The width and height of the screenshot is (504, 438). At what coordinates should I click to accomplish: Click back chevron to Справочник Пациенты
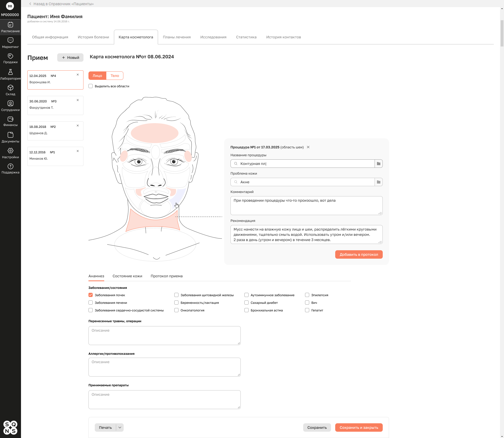coord(30,4)
